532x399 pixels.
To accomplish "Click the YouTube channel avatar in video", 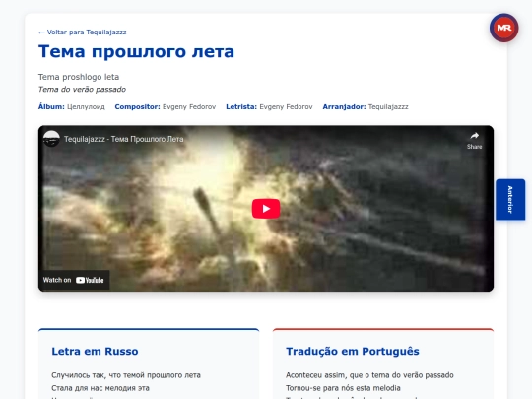I will pos(51,139).
